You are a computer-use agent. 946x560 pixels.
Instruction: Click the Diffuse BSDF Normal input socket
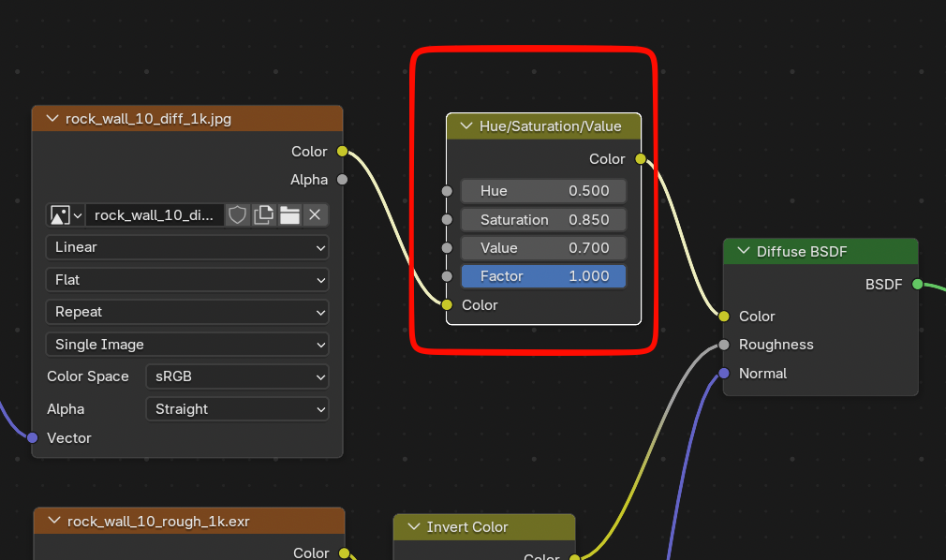coord(724,374)
